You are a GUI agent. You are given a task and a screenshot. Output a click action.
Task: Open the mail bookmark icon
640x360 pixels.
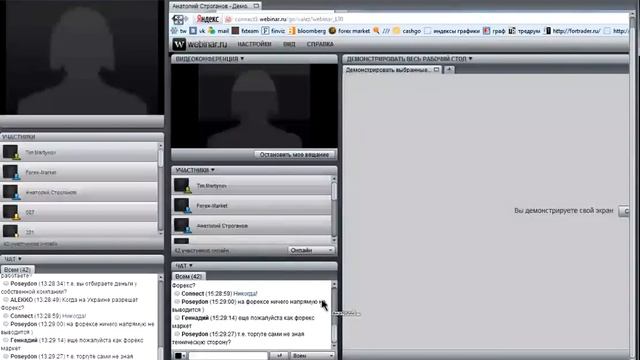pos(211,31)
